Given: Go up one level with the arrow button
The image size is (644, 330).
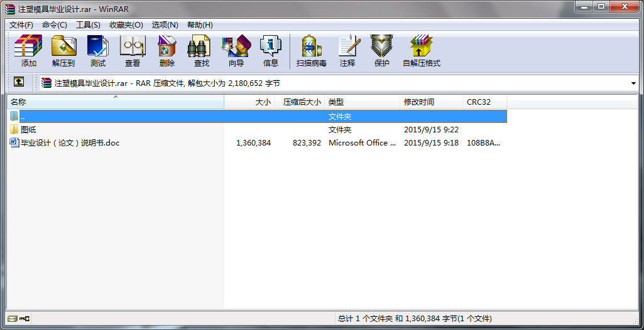Looking at the screenshot, I should click(x=18, y=82).
